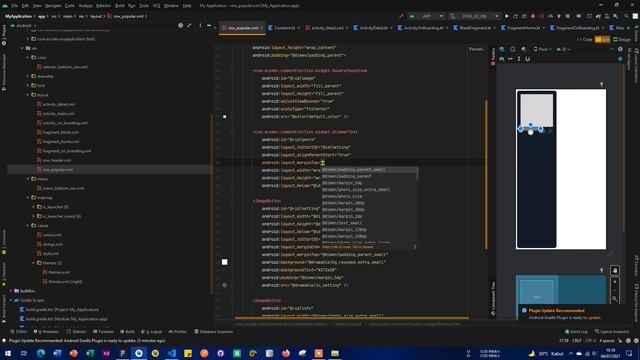Image resolution: width=640 pixels, height=360 pixels.
Task: Open Visual Studio Code from taskbar
Action: (x=171, y=353)
